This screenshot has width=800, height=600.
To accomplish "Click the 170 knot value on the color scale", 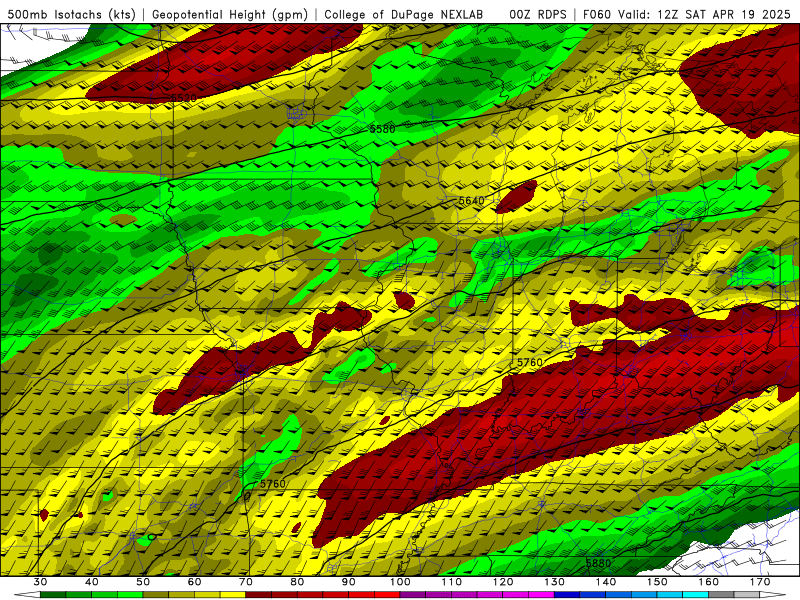I will (x=760, y=582).
